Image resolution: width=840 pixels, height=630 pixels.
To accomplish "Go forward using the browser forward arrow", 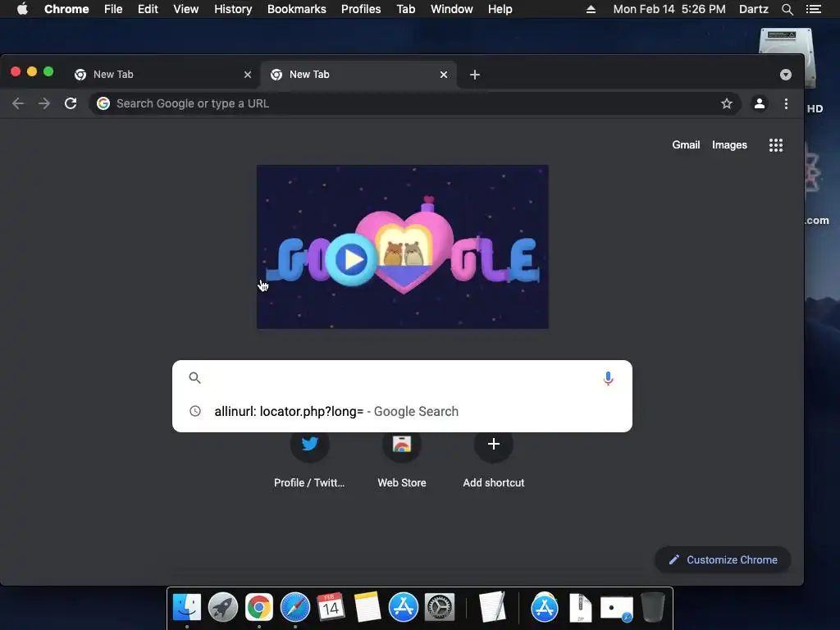I will point(44,103).
